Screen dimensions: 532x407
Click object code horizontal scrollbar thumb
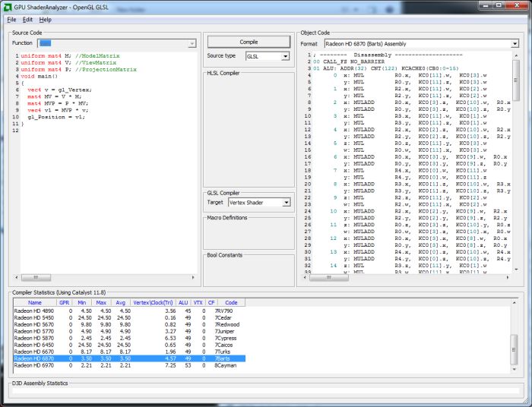(329, 278)
